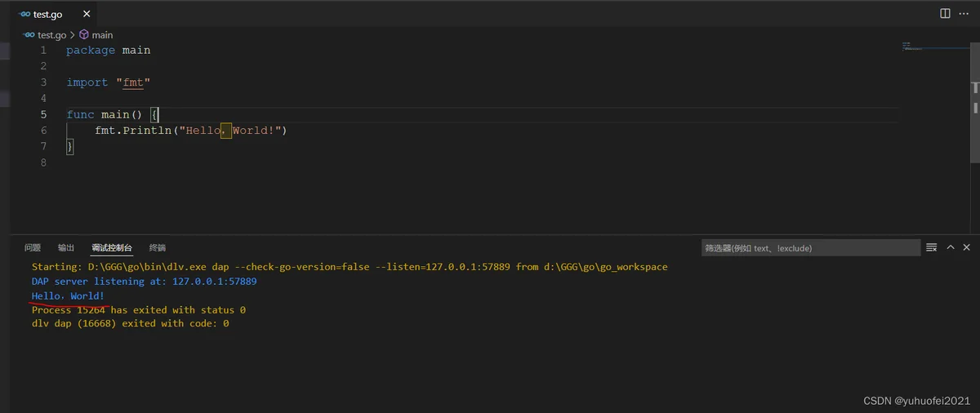This screenshot has height=413, width=980.
Task: Click the Go file icon in the tab
Action: [x=24, y=14]
